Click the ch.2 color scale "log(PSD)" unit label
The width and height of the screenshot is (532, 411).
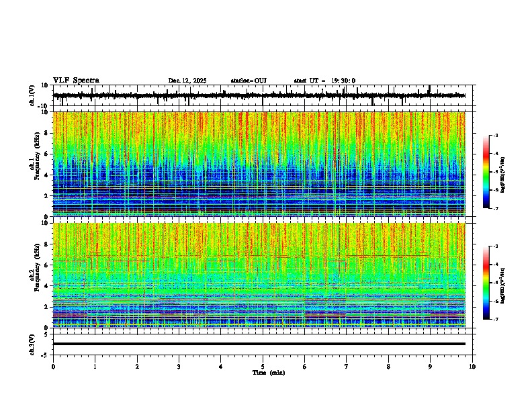point(503,285)
